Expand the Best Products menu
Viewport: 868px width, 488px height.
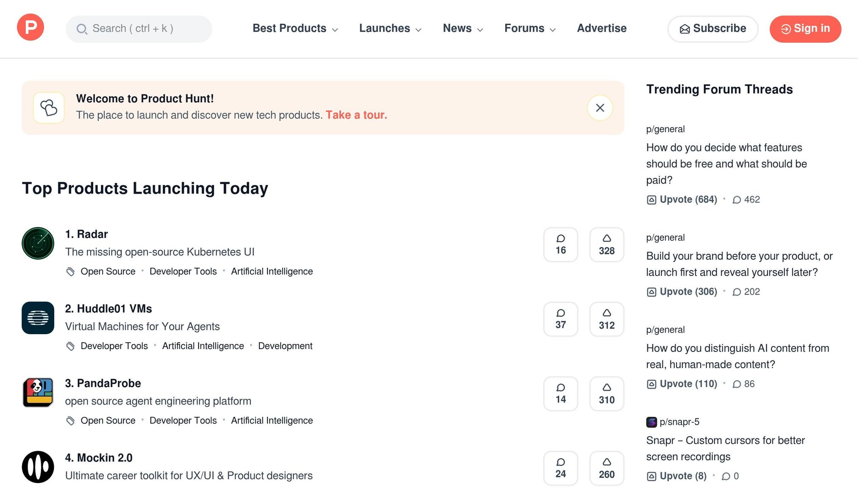pyautogui.click(x=295, y=28)
